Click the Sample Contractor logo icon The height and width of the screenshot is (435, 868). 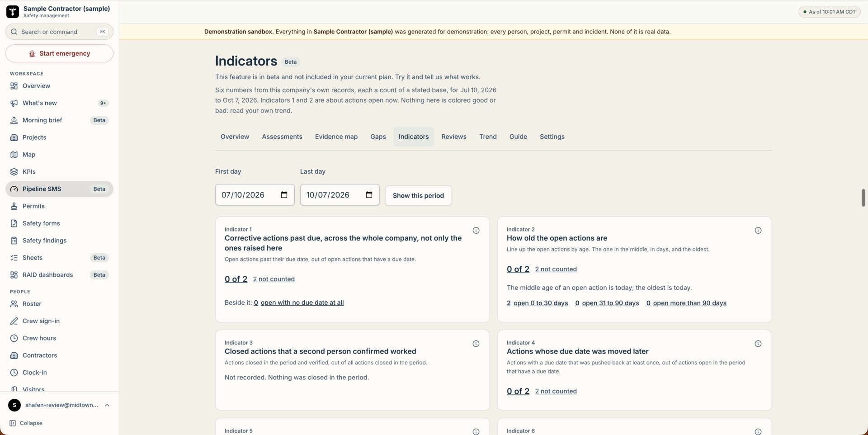(13, 12)
